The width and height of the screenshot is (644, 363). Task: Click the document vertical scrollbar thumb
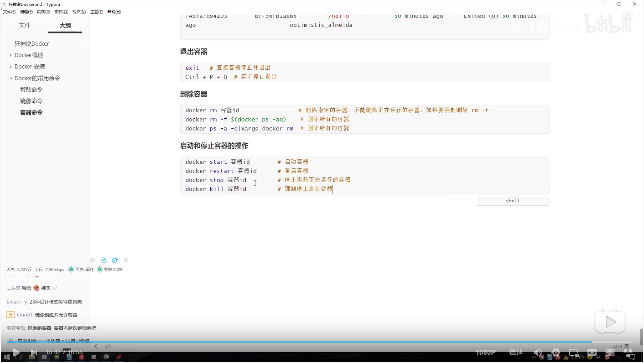point(641,337)
